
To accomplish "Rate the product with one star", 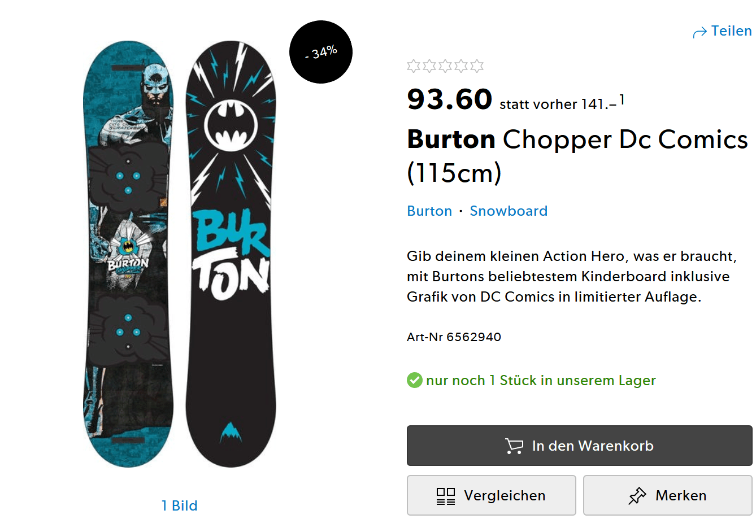I will pos(414,66).
